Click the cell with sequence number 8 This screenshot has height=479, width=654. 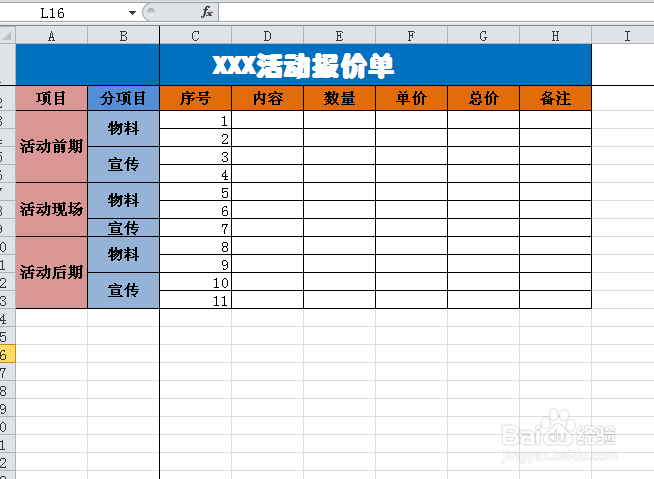click(x=196, y=246)
